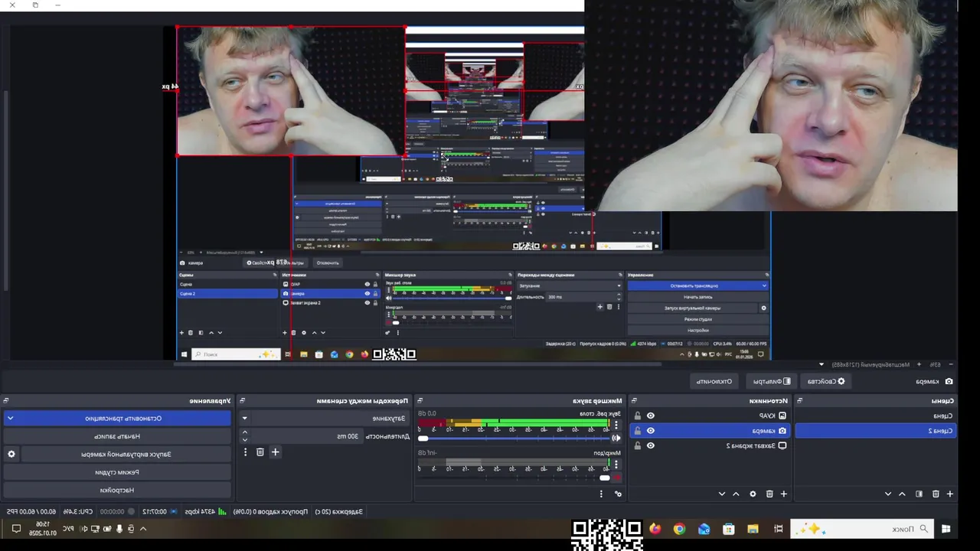
Task: Move the selected source down
Action: 722,494
